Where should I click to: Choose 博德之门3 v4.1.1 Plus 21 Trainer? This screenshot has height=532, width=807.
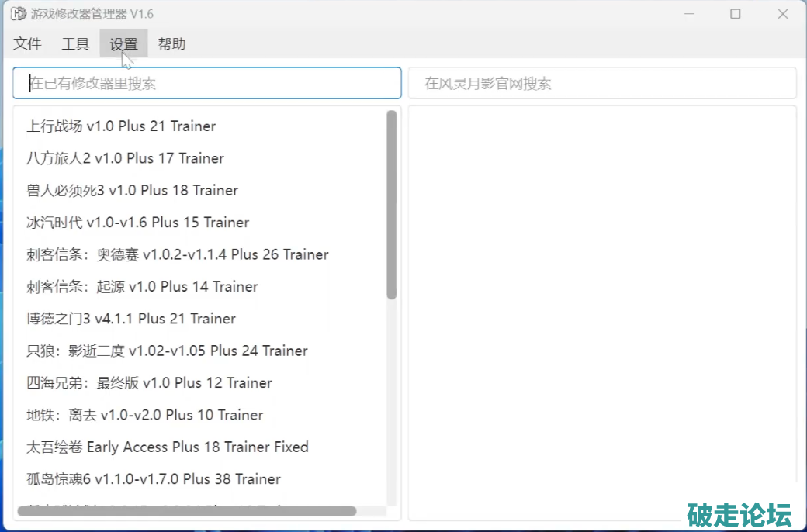point(130,319)
